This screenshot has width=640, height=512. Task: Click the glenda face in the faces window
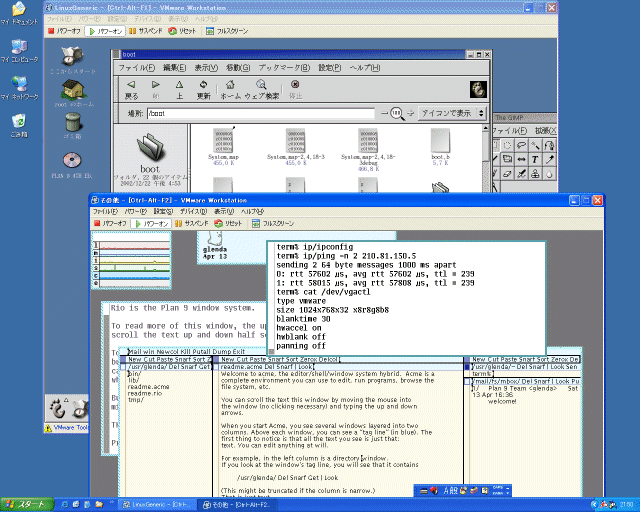point(215,237)
